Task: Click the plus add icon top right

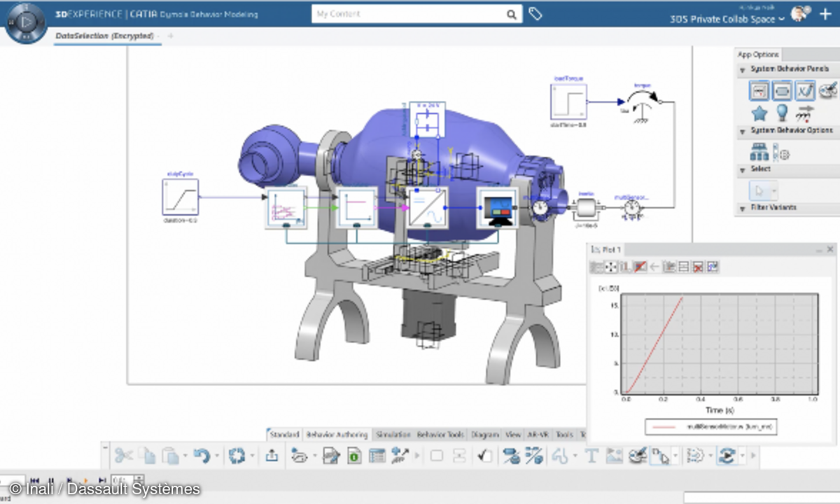Action: 825,14
